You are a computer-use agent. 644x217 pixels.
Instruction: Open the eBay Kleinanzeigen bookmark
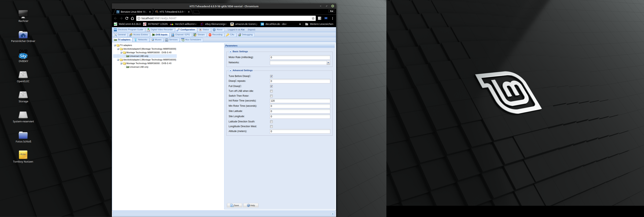click(x=214, y=24)
